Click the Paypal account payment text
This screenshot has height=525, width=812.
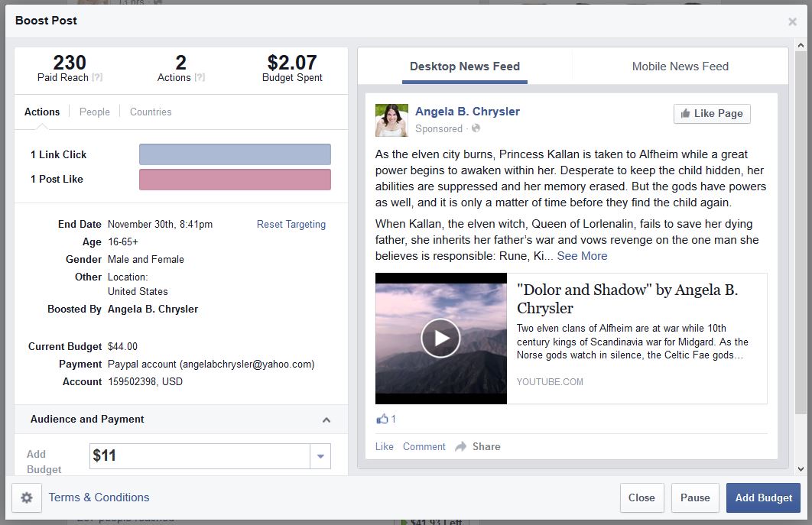211,364
